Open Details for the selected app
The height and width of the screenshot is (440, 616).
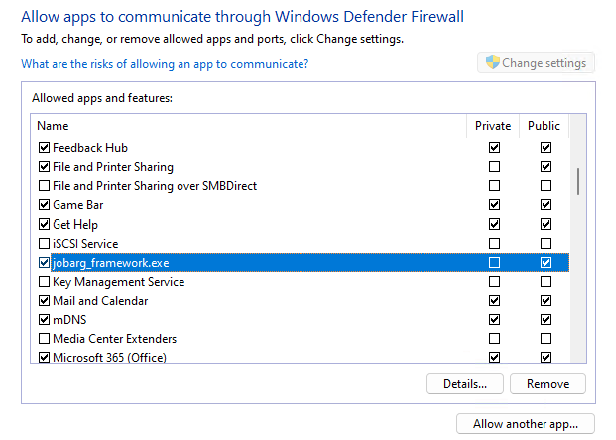point(465,383)
